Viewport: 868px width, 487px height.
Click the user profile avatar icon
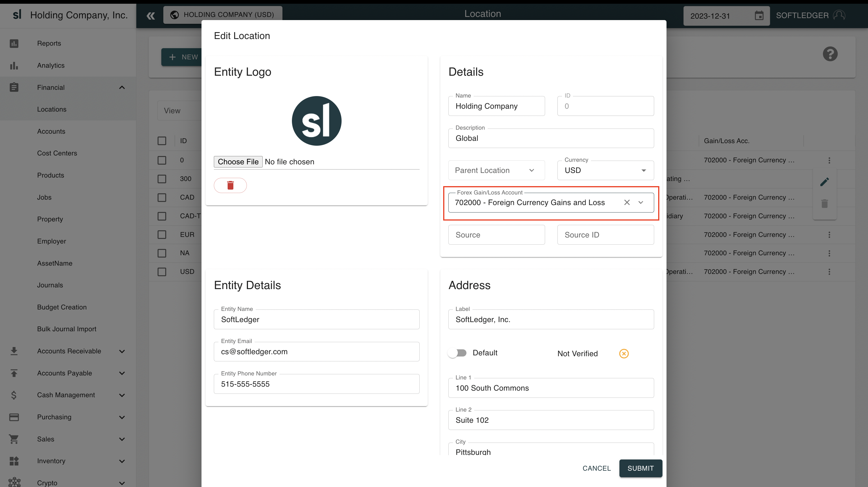click(839, 15)
